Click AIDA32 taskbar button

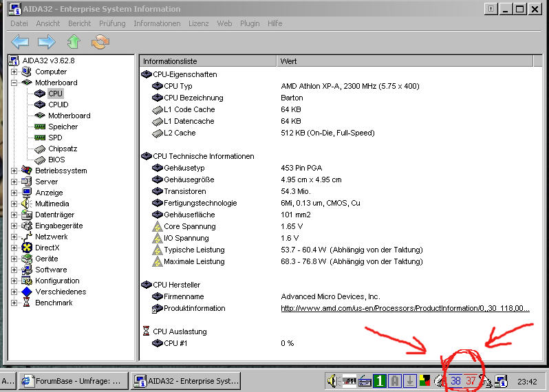pos(186,381)
